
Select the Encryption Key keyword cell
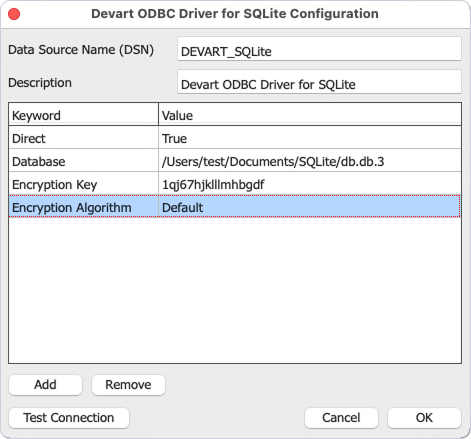(83, 184)
